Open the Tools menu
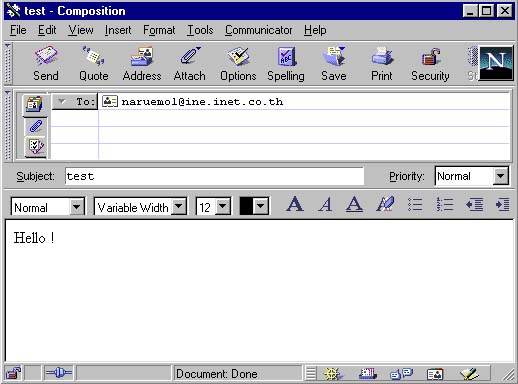 click(200, 30)
